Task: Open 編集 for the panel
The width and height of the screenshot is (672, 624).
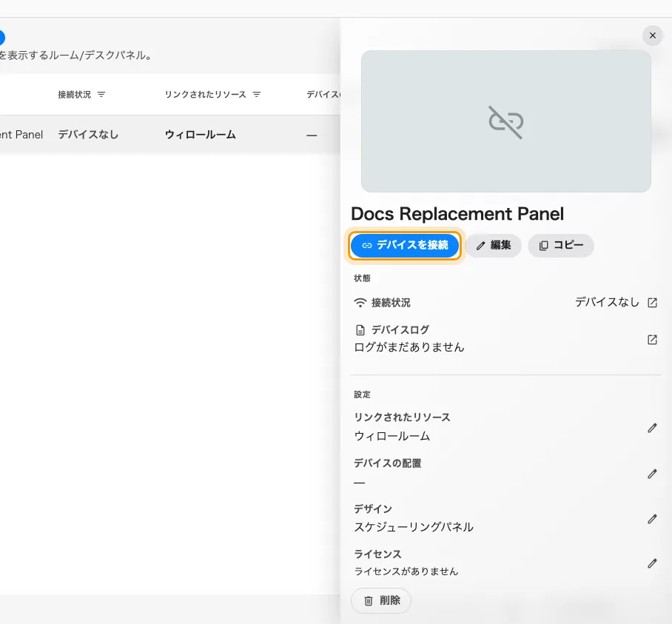Action: pyautogui.click(x=494, y=245)
